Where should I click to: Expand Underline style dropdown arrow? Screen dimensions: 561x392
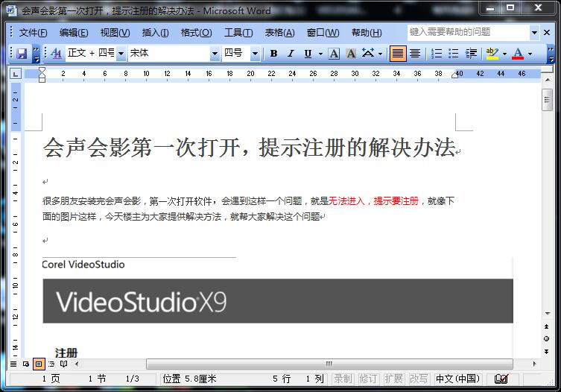(320, 54)
